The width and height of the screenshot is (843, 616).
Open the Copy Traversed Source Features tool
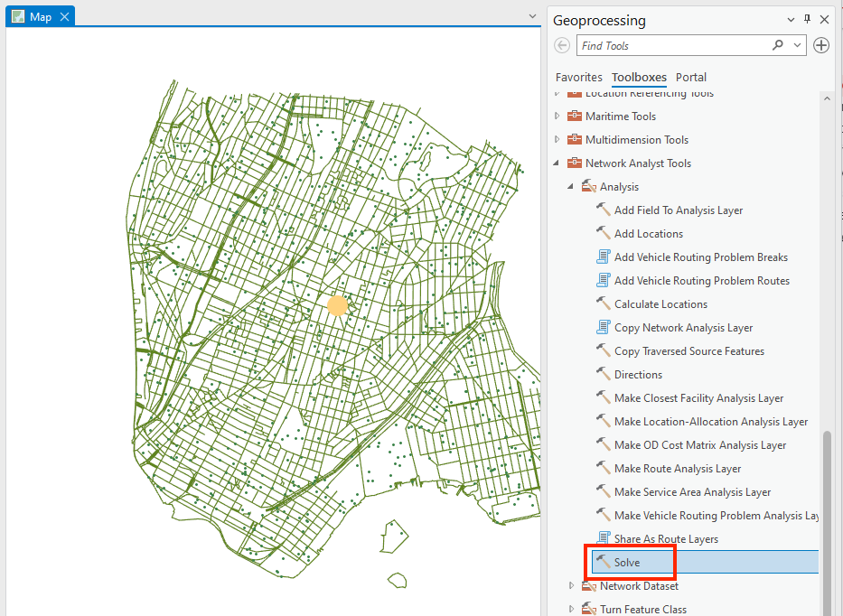(689, 351)
